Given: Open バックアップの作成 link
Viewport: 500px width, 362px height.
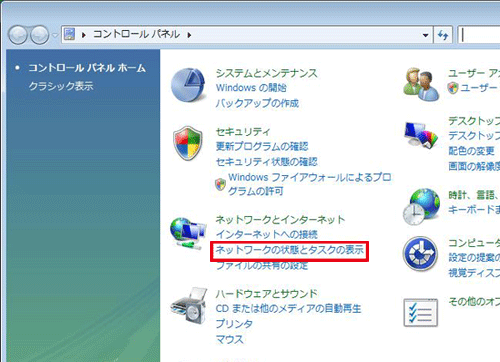Looking at the screenshot, I should point(257,103).
